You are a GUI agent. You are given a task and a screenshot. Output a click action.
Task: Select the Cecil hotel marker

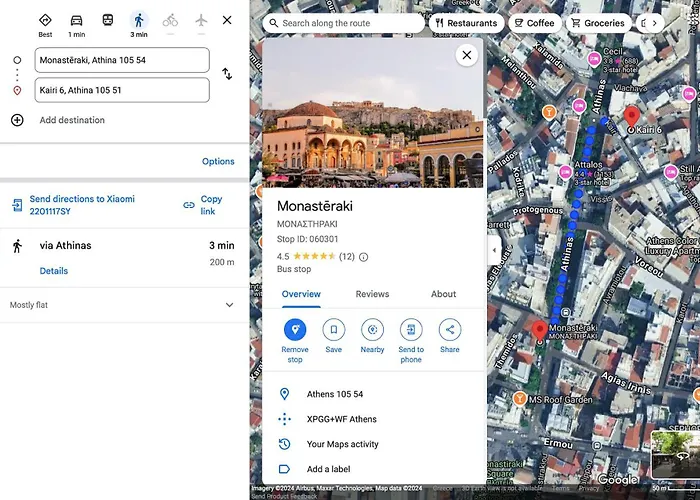[594, 59]
